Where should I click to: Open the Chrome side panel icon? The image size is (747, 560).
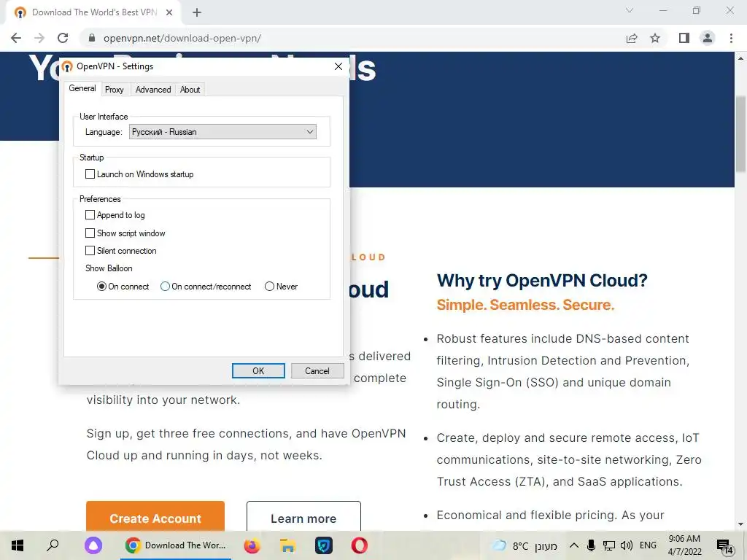(684, 38)
